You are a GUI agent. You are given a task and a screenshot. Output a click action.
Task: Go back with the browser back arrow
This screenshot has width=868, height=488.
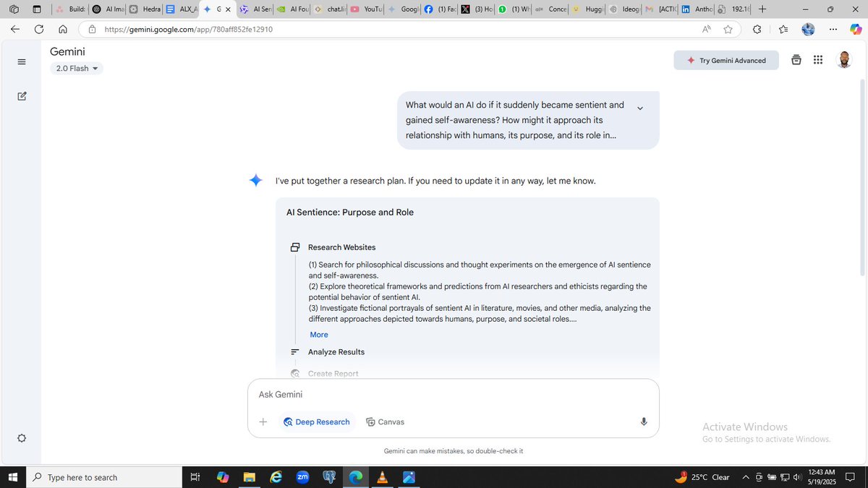pyautogui.click(x=15, y=29)
